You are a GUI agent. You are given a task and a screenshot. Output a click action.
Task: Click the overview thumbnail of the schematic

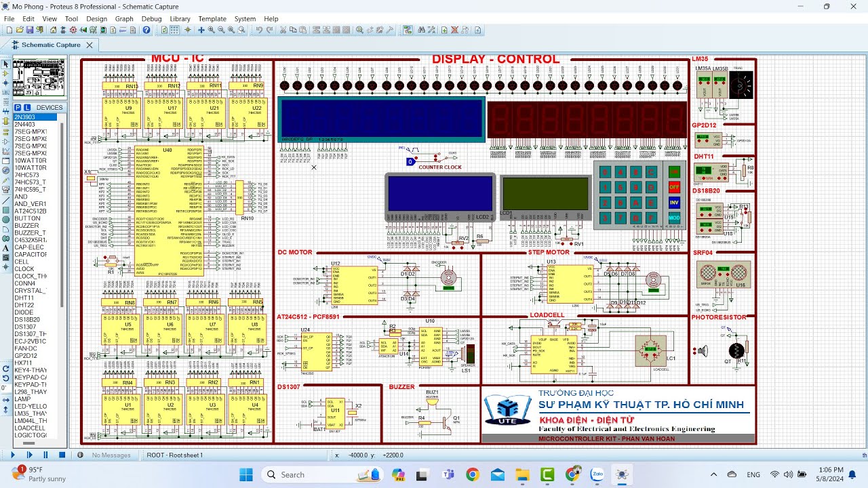pos(39,78)
